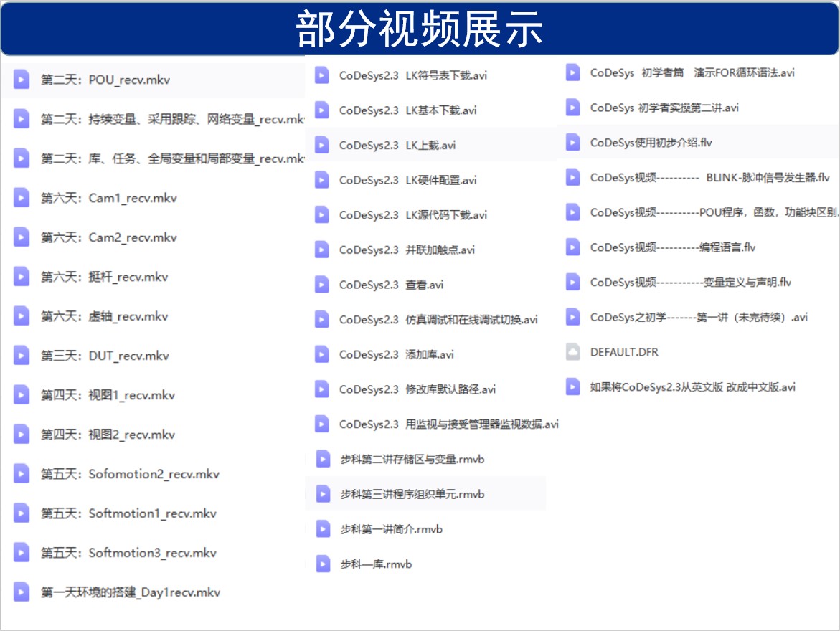Screen dimensions: 840x631
Task: Select file name DEFAULT.DFR
Action: 624,352
